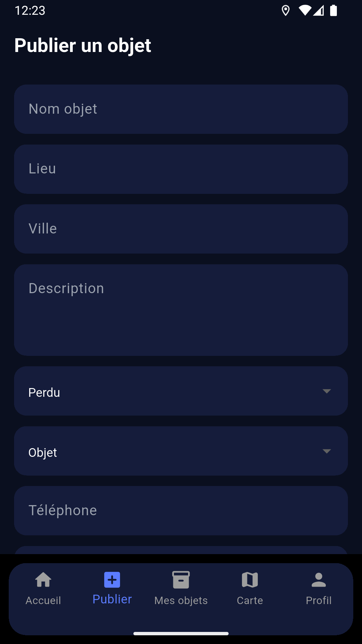Tap the Accueil home icon
Image resolution: width=362 pixels, height=644 pixels.
pyautogui.click(x=43, y=580)
